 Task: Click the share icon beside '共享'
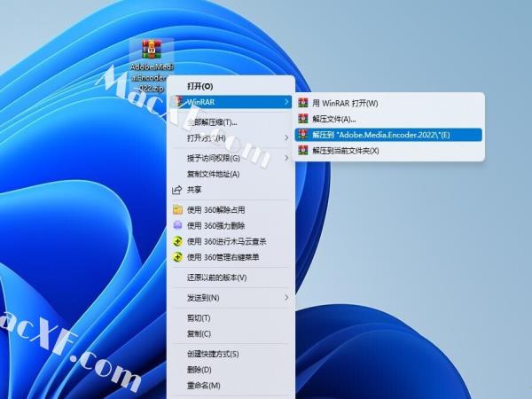176,190
